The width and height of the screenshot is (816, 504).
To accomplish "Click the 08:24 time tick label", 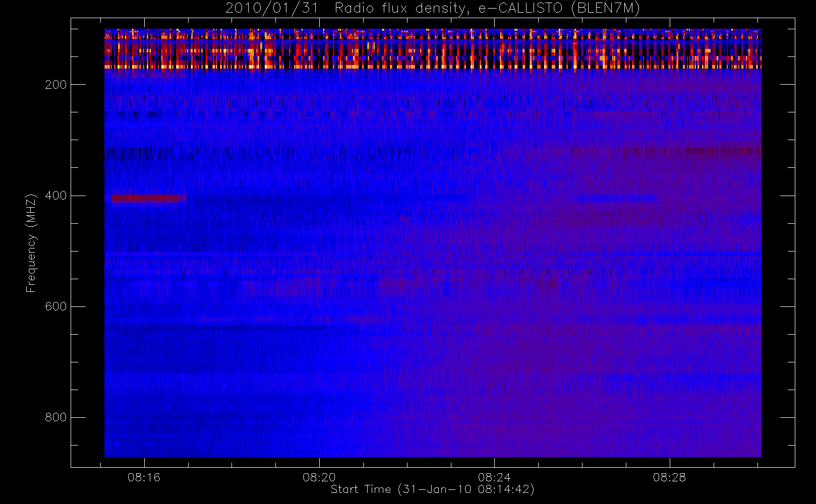I will [494, 477].
